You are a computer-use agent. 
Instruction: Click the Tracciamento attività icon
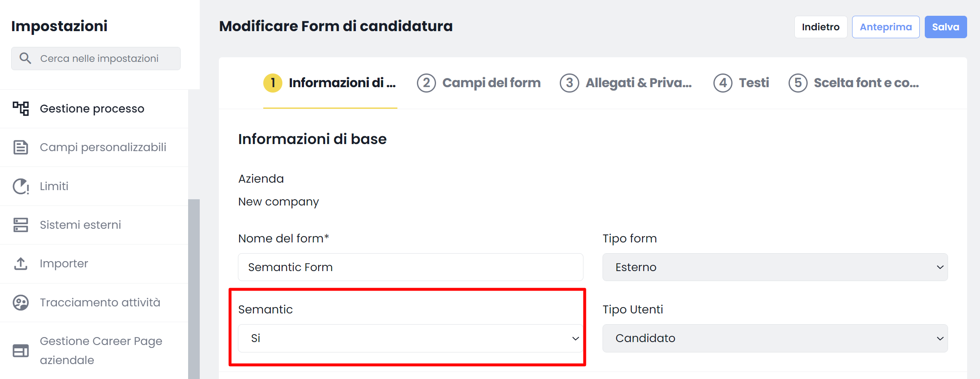click(21, 303)
